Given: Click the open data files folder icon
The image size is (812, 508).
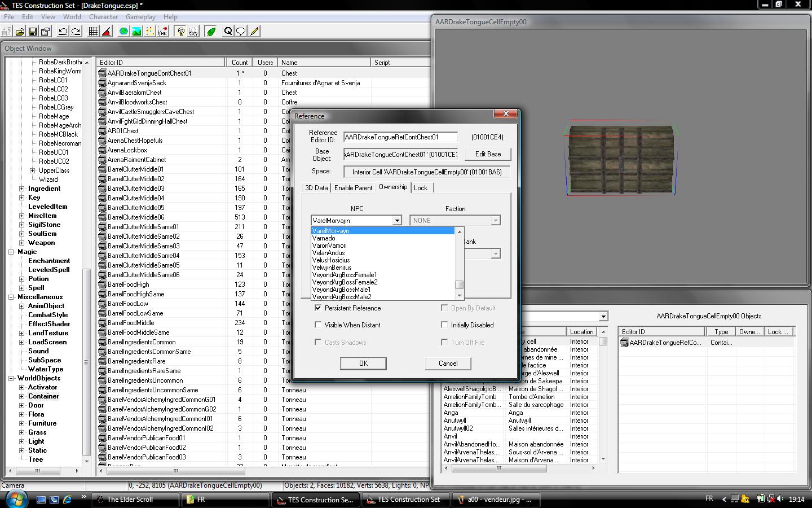Looking at the screenshot, I should [x=20, y=32].
